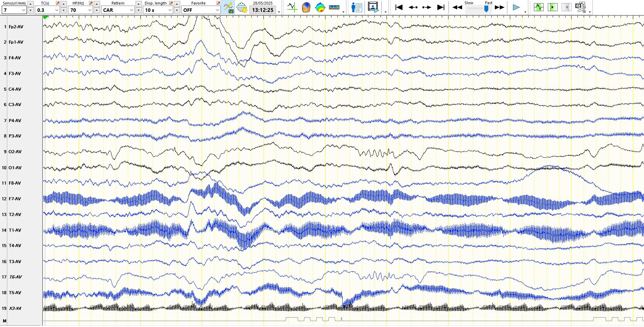Edit Favorite list with the pencil icon

[218, 3]
